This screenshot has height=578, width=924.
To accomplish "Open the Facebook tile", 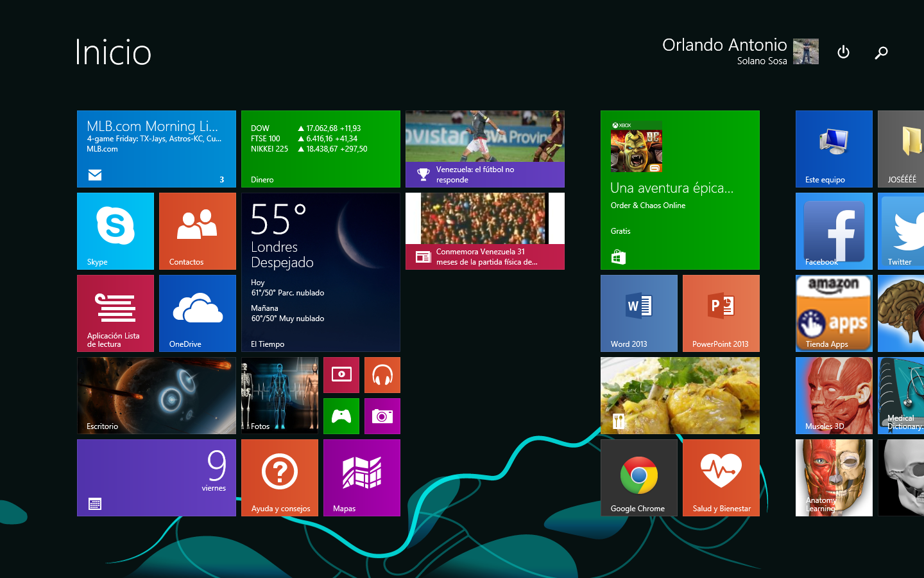I will point(834,231).
